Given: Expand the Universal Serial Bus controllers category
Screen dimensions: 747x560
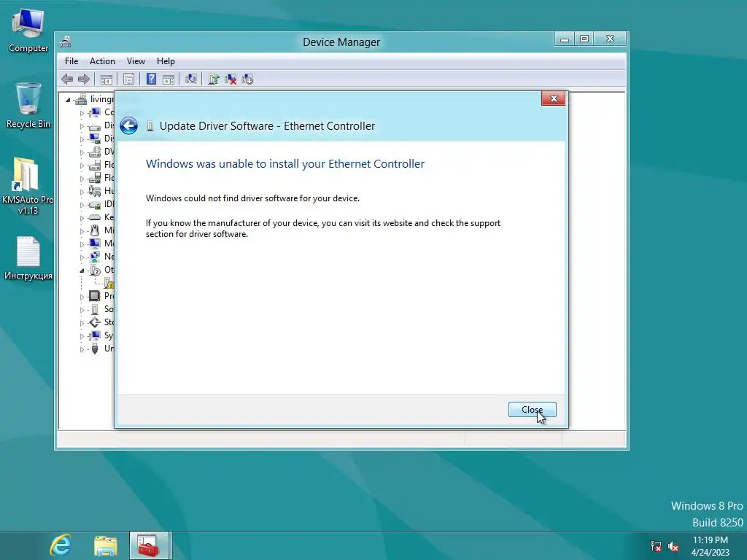Looking at the screenshot, I should tap(82, 349).
